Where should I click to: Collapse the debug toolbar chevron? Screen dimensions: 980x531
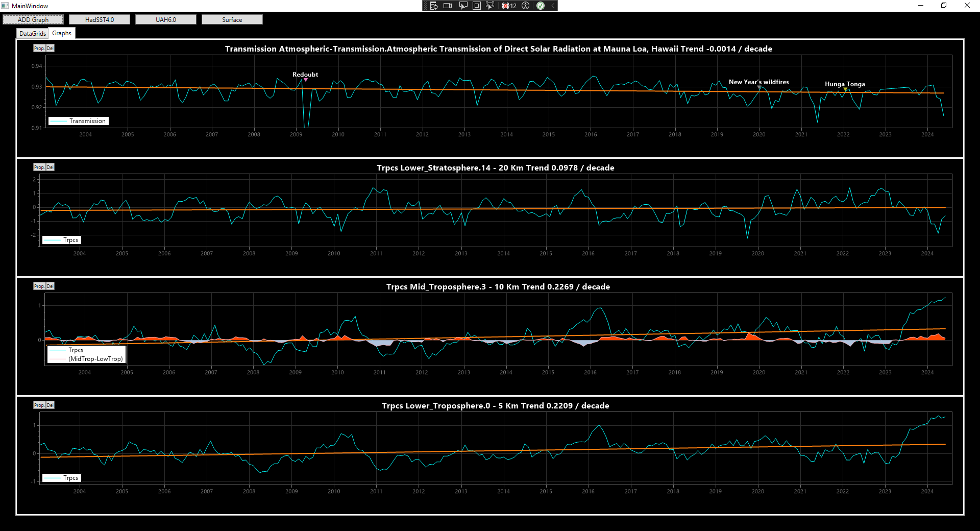(x=553, y=6)
